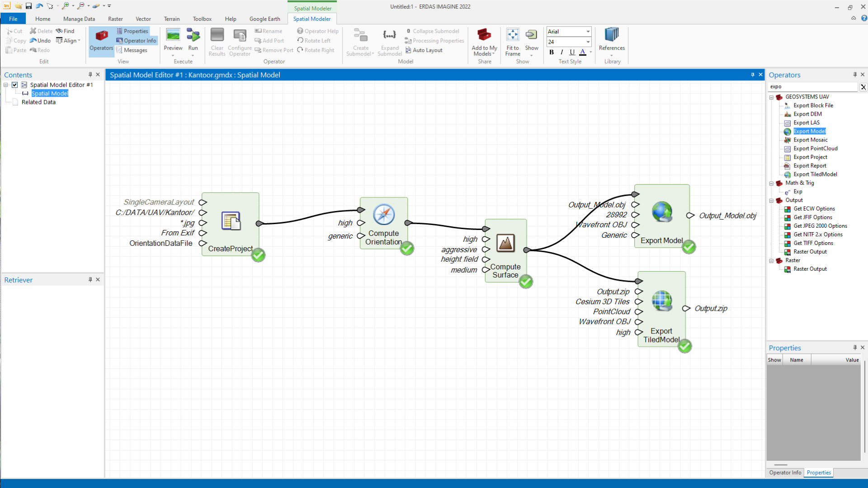Click the Output_Model.obj output port label
The height and width of the screenshot is (488, 868).
tap(728, 216)
